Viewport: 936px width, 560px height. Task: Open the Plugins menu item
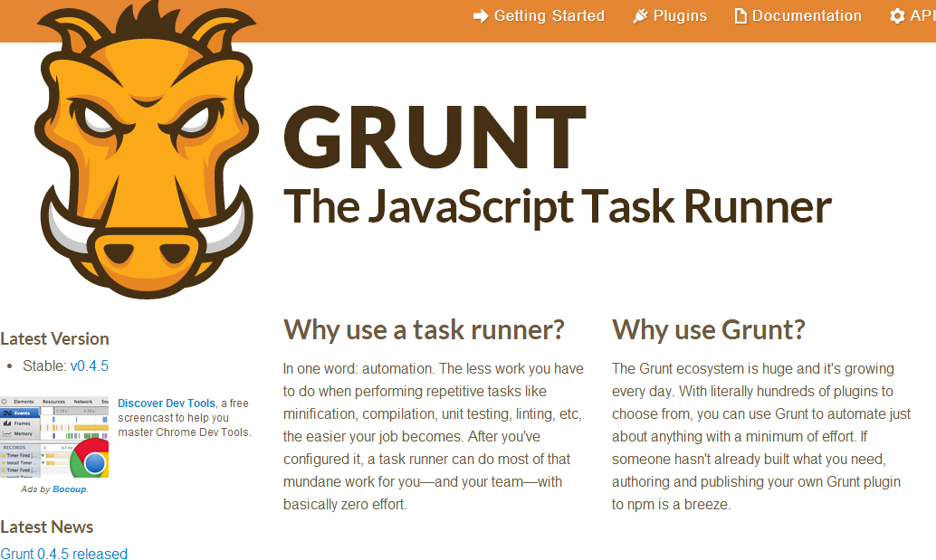click(x=670, y=16)
